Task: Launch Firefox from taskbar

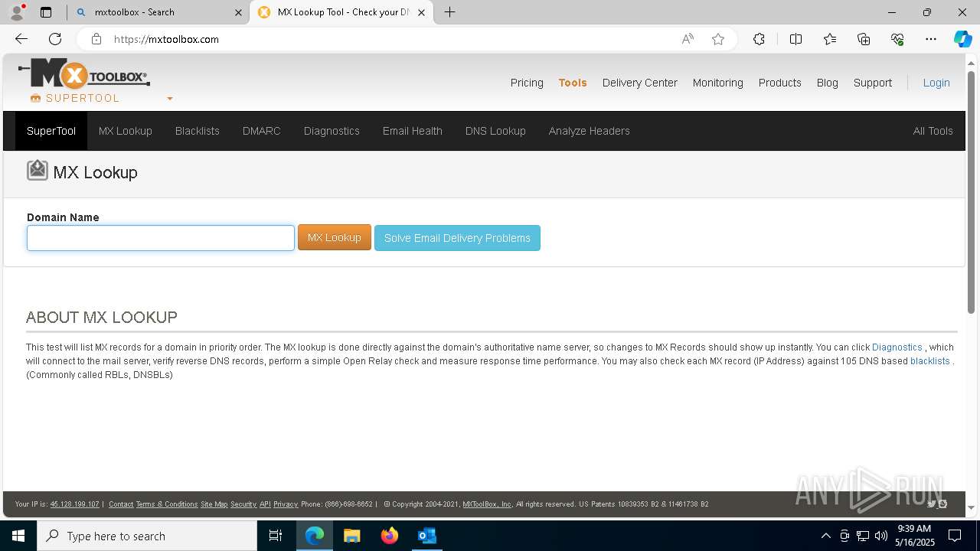Action: point(390,536)
